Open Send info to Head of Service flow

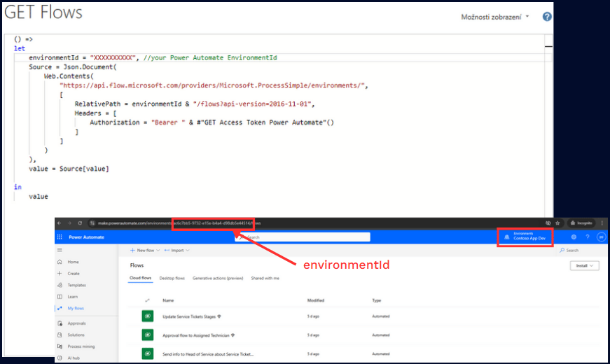208,354
